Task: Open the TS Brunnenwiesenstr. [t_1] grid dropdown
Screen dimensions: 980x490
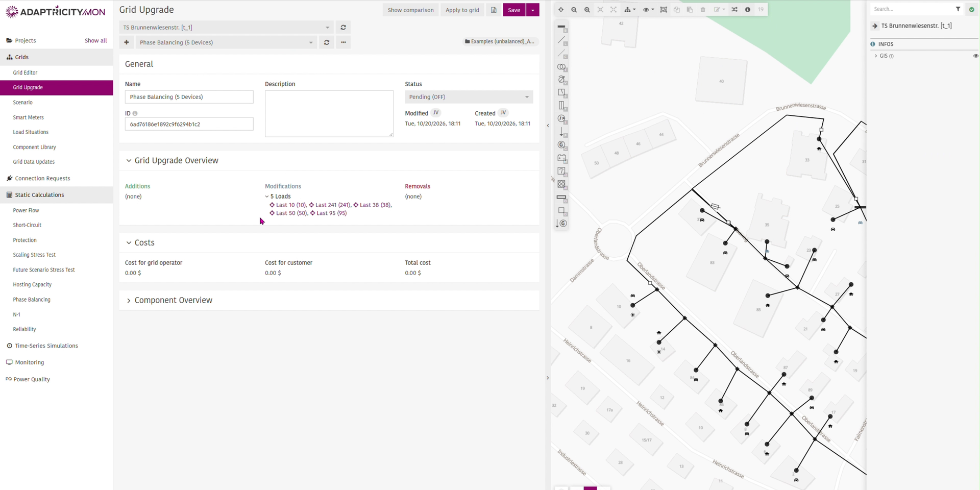Action: (226, 28)
